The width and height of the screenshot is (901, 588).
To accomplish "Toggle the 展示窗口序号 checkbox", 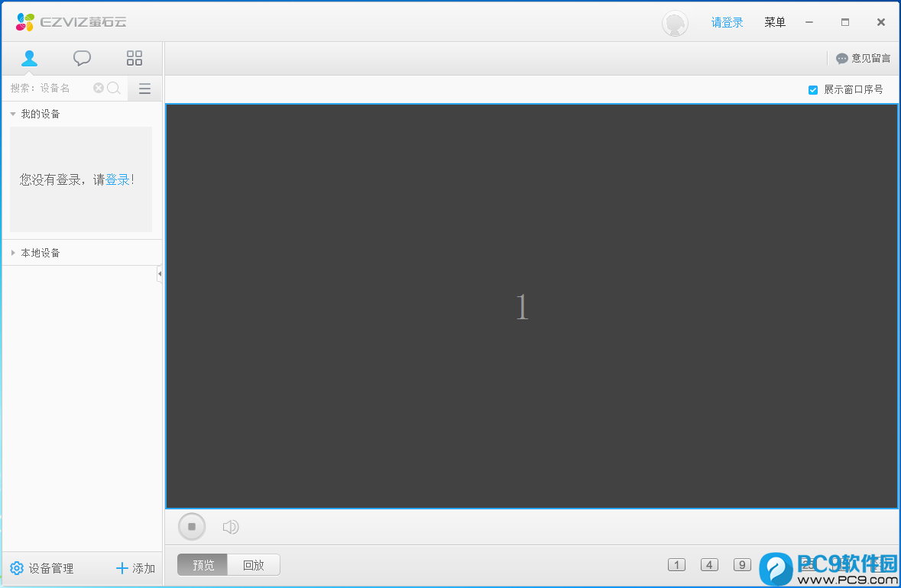I will click(x=813, y=89).
